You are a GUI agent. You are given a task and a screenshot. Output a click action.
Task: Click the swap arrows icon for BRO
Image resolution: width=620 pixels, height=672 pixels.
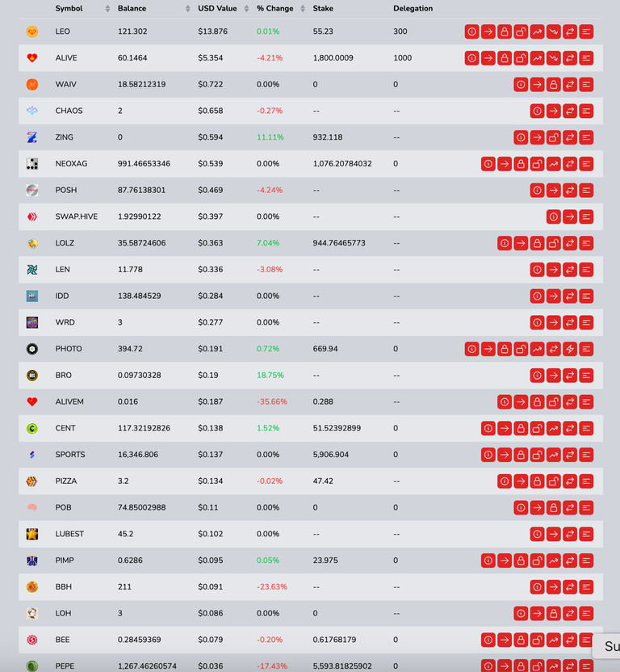coord(570,376)
